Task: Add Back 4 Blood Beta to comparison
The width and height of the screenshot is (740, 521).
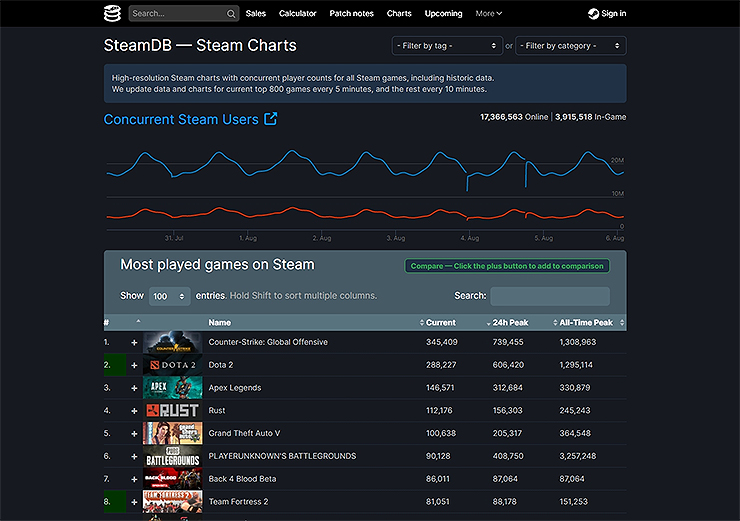Action: click(x=134, y=479)
